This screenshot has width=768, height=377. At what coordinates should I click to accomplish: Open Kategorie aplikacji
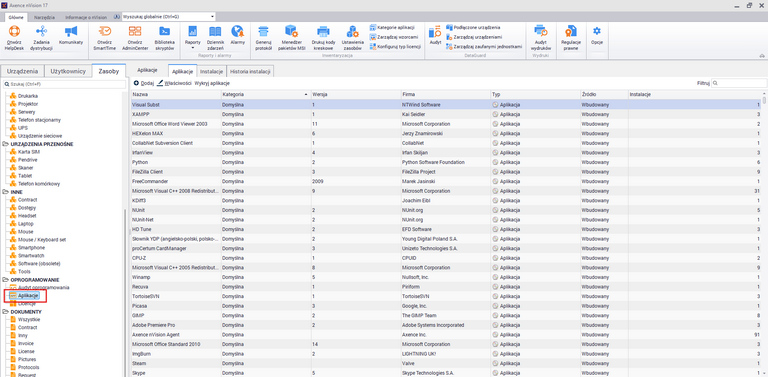pyautogui.click(x=393, y=27)
